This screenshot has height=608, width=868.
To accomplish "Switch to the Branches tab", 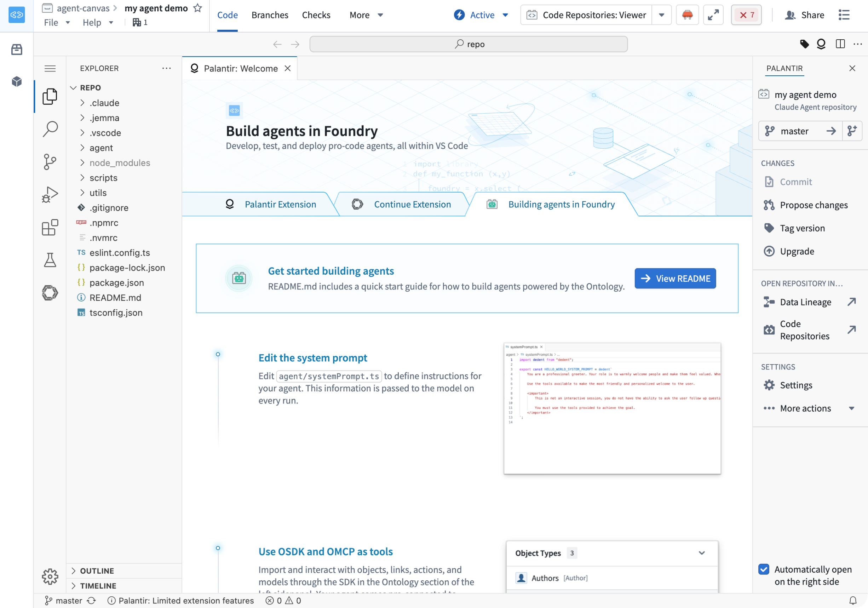I will click(x=270, y=15).
